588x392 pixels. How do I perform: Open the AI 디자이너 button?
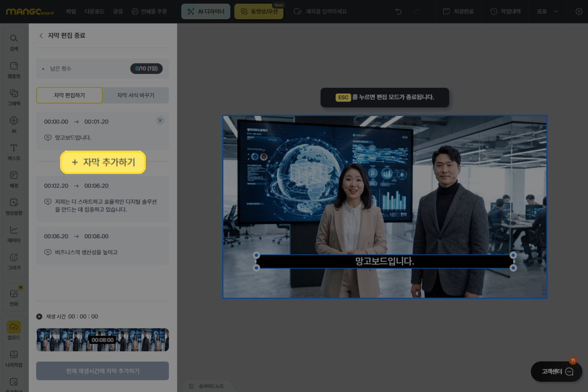click(x=206, y=11)
